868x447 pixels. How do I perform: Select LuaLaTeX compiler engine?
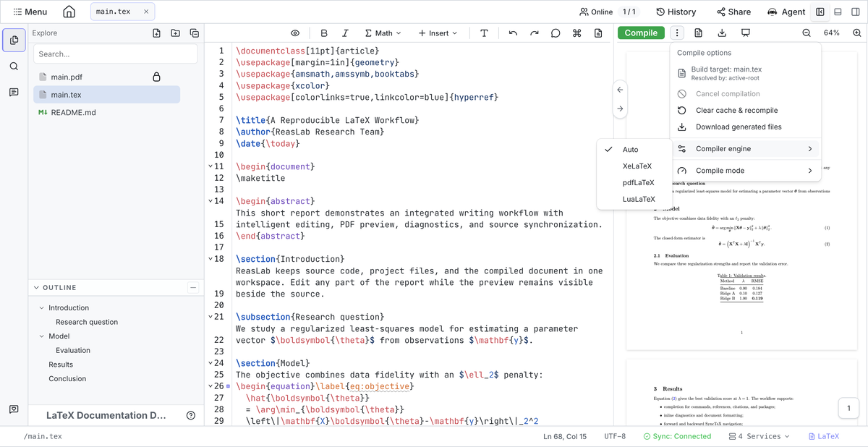[634, 200]
